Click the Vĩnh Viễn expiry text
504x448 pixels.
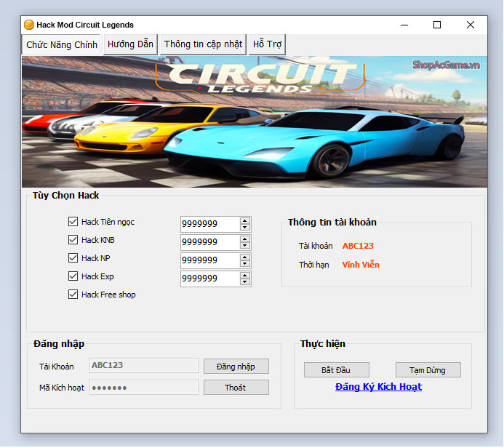coord(361,265)
